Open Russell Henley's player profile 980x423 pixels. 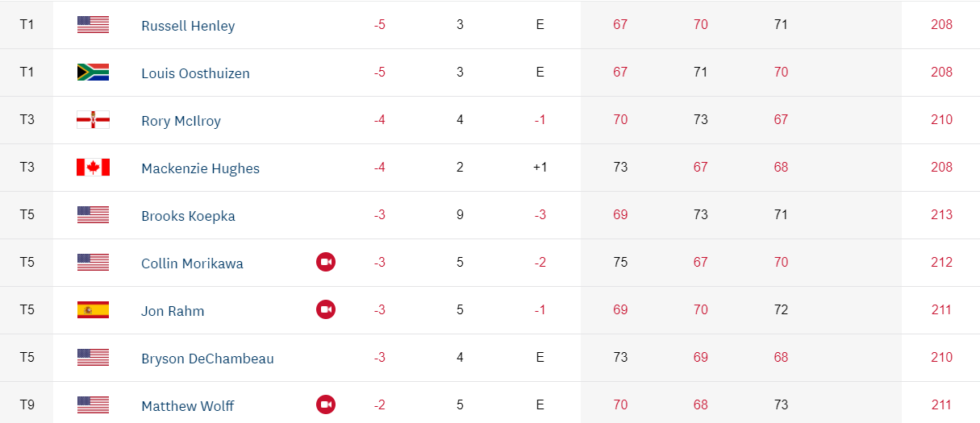188,26
